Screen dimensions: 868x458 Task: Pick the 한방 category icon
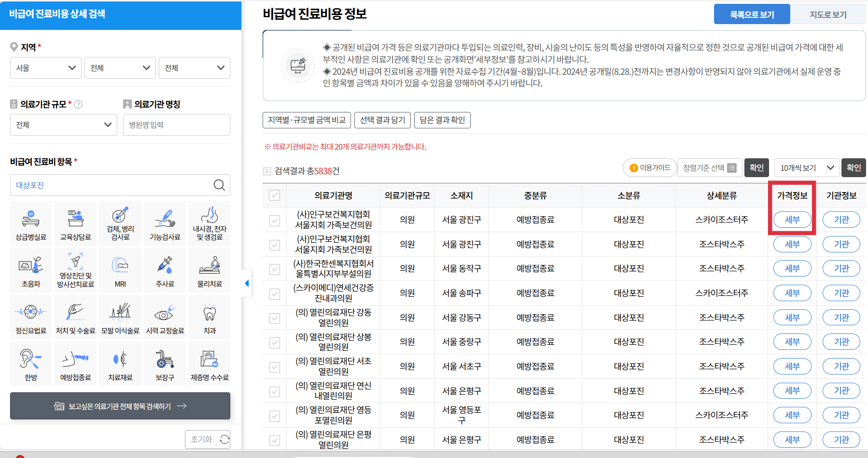(31, 364)
